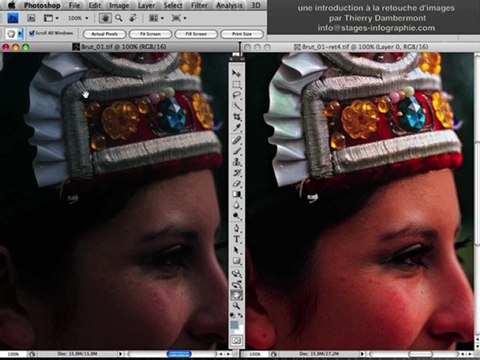This screenshot has height=360, width=480.
Task: Click Zoom tool in the application bar
Action: 119,18
